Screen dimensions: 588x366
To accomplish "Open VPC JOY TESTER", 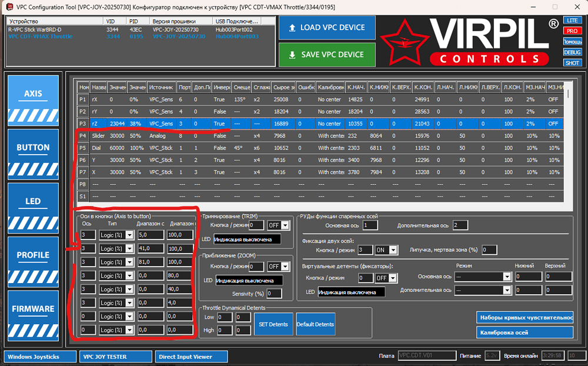I will pos(115,357).
